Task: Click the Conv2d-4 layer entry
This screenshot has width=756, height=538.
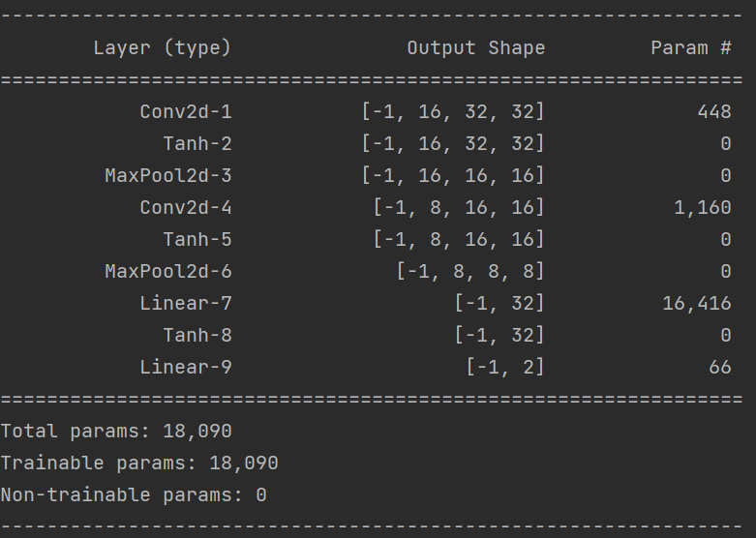Action: (186, 207)
